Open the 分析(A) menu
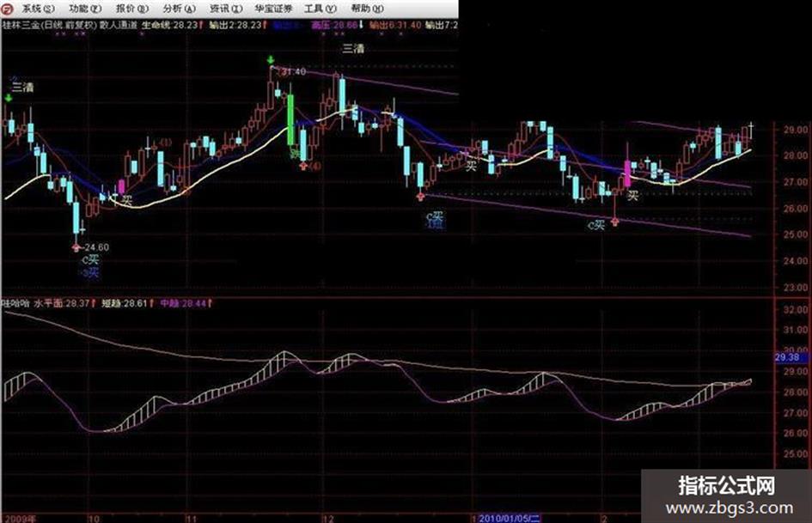Image resolution: width=812 pixels, height=523 pixels. tap(180, 9)
